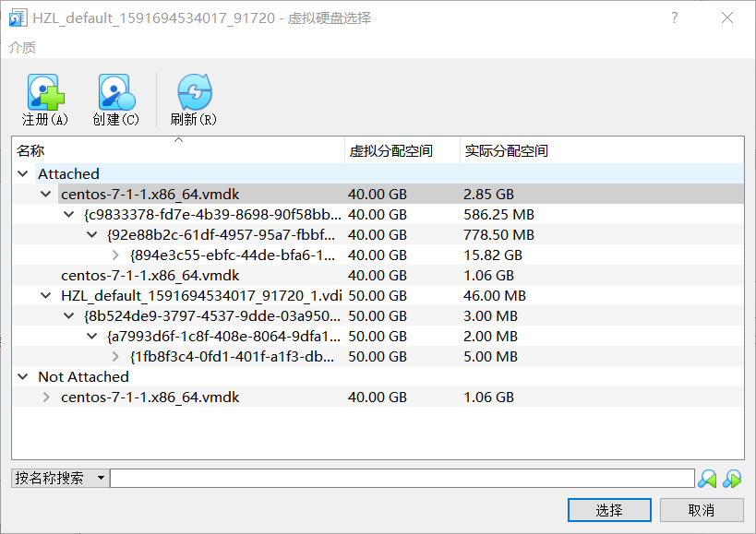
Task: Click the 2.00 MB actual size value
Action: tap(490, 336)
